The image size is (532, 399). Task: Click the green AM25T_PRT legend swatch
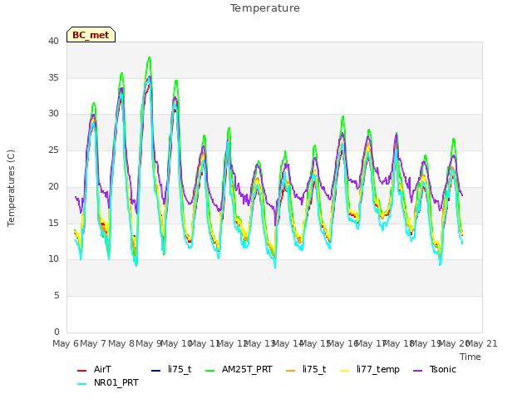pos(210,370)
